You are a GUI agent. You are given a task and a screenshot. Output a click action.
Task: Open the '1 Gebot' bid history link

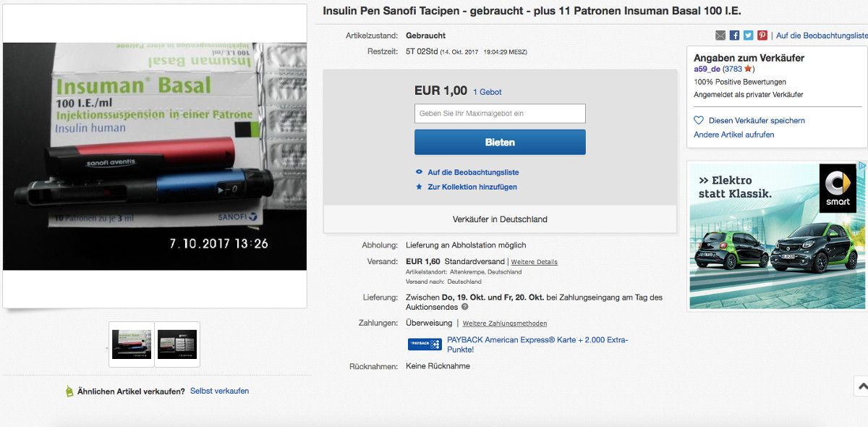(487, 92)
